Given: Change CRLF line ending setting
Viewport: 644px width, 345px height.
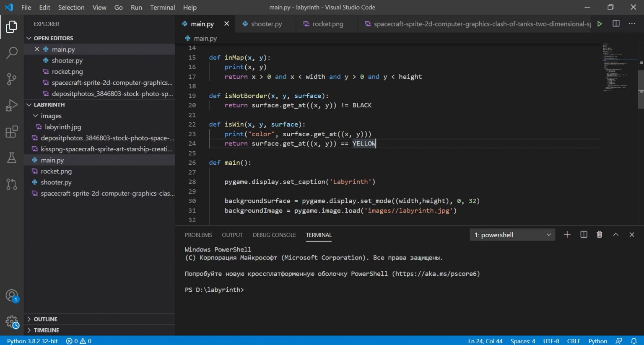Looking at the screenshot, I should point(574,341).
